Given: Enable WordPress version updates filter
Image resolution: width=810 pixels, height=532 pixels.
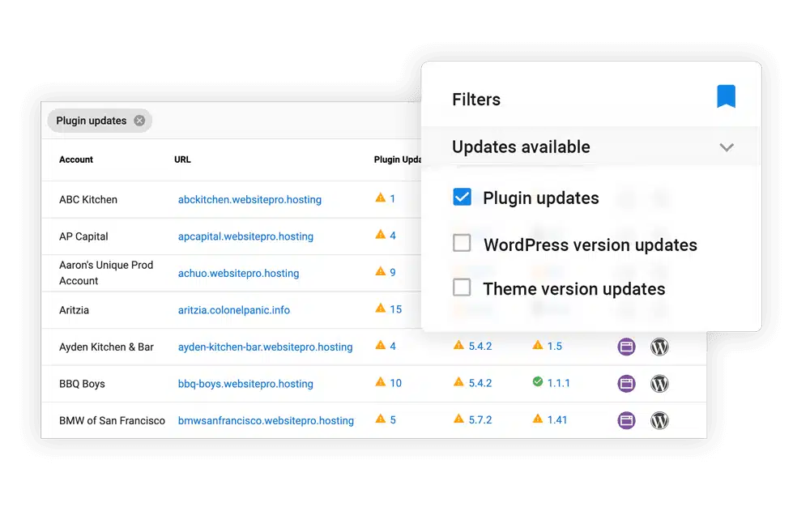Looking at the screenshot, I should (462, 243).
